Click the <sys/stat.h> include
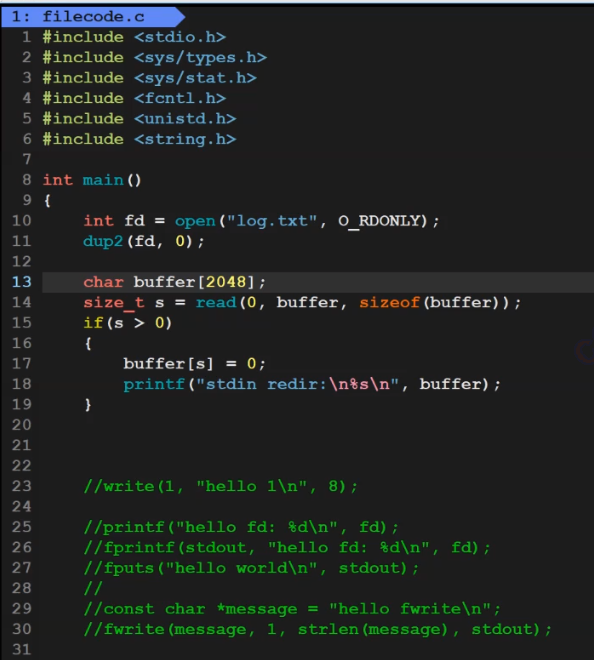The image size is (594, 660). pyautogui.click(x=195, y=78)
